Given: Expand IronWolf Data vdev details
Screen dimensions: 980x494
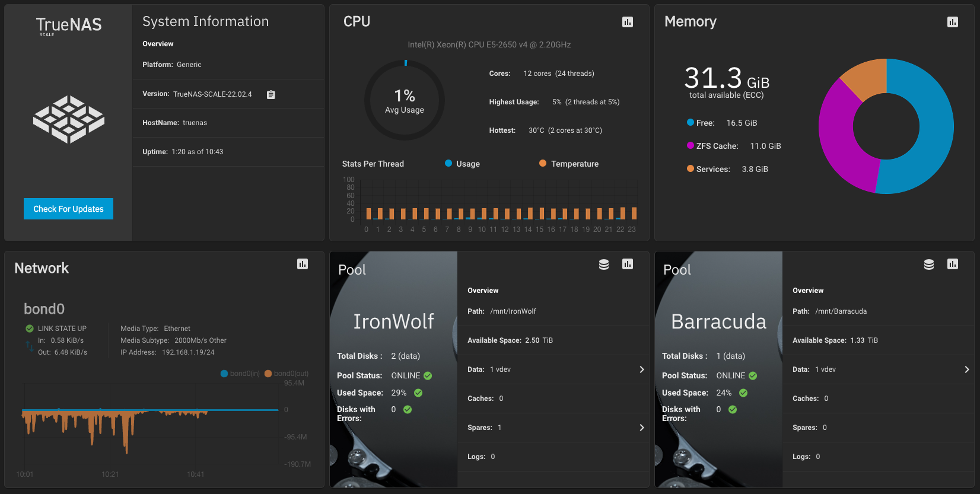Looking at the screenshot, I should pos(641,369).
